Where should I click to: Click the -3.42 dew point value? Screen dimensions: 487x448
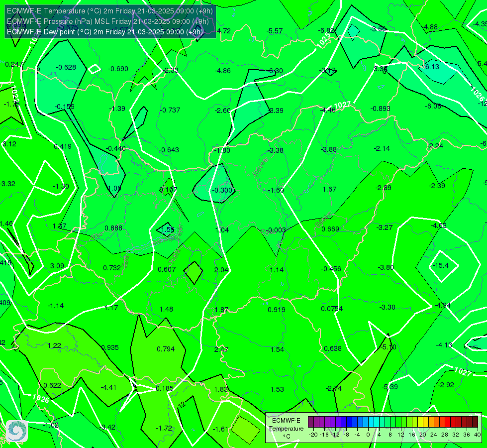[107, 427]
